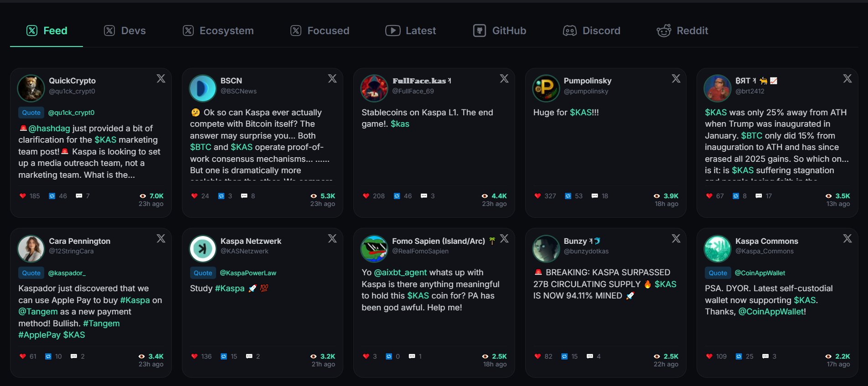Click the @hashdag mention link

point(49,129)
